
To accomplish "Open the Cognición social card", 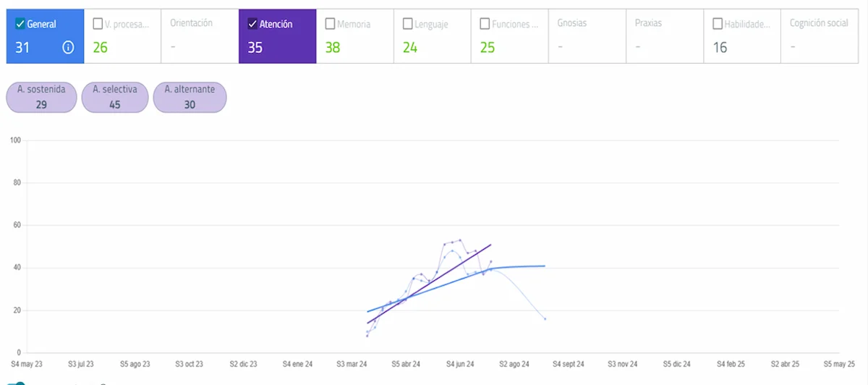I will [x=819, y=36].
